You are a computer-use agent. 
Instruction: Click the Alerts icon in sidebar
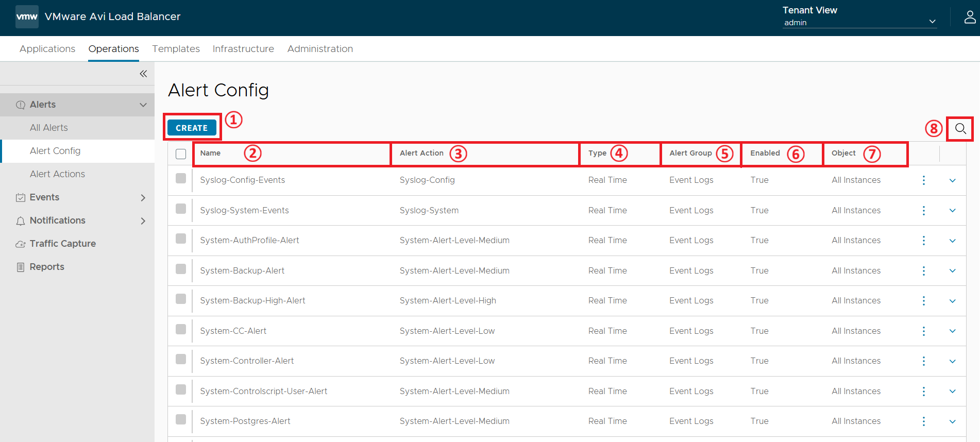click(x=21, y=105)
